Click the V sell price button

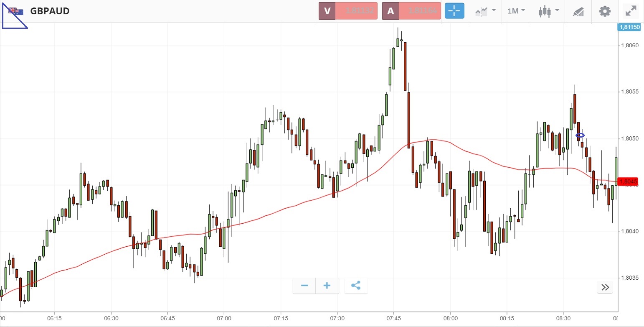pos(348,11)
